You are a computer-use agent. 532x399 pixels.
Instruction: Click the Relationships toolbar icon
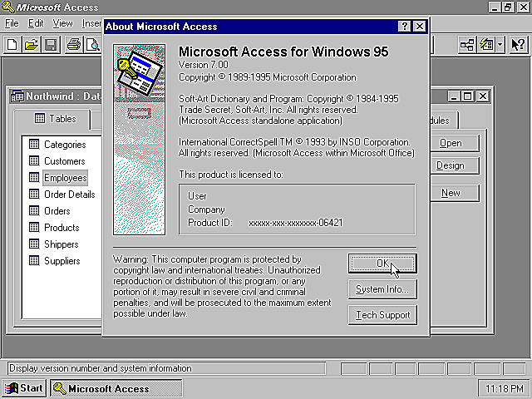[x=467, y=45]
